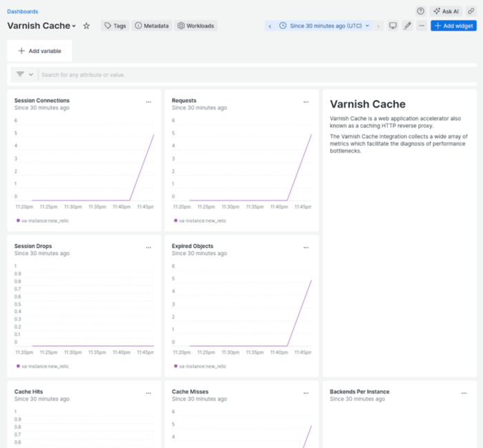Toggle va-instance legend in Session Connections chart
483x448 pixels.
pyautogui.click(x=43, y=221)
